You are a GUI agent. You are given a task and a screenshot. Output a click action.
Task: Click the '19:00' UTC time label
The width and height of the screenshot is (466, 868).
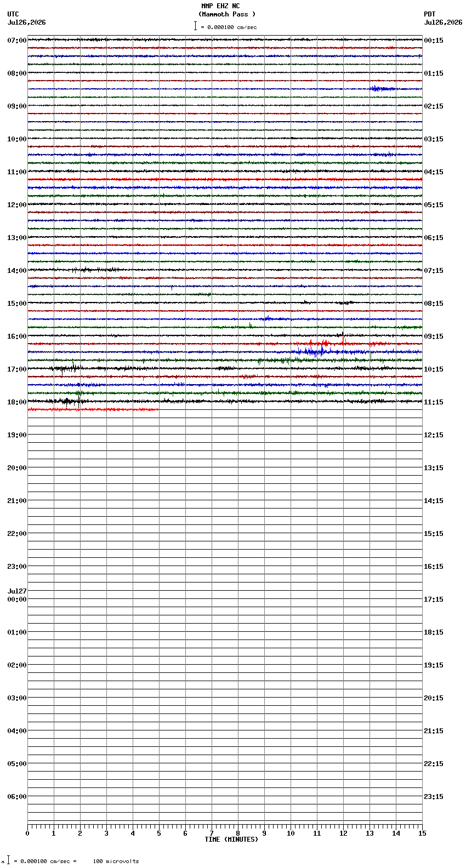coord(17,435)
